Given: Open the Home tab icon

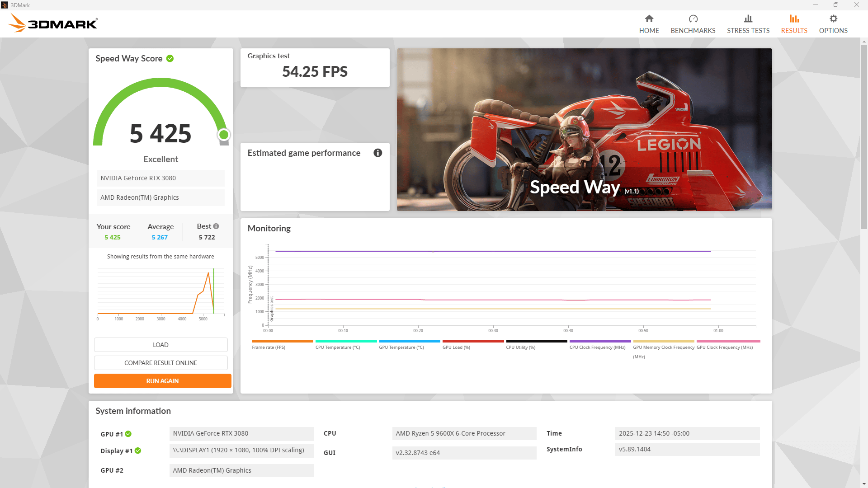Looking at the screenshot, I should point(649,19).
